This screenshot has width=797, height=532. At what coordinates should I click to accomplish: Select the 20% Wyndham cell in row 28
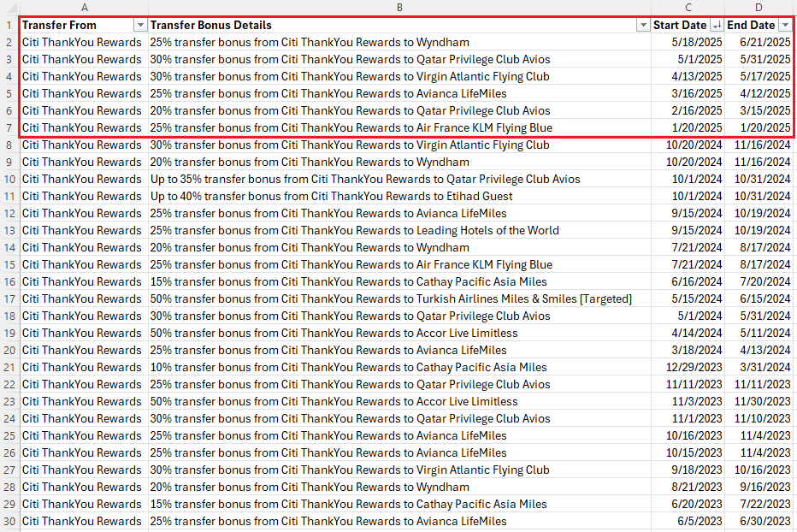coord(399,488)
